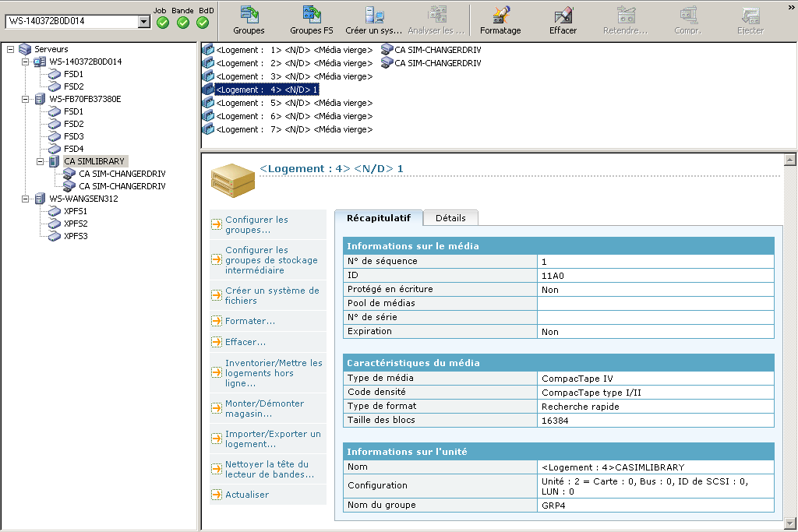Viewport: 798px width, 532px height.
Task: Collapse the Serveurs root tree node
Action: [11, 49]
